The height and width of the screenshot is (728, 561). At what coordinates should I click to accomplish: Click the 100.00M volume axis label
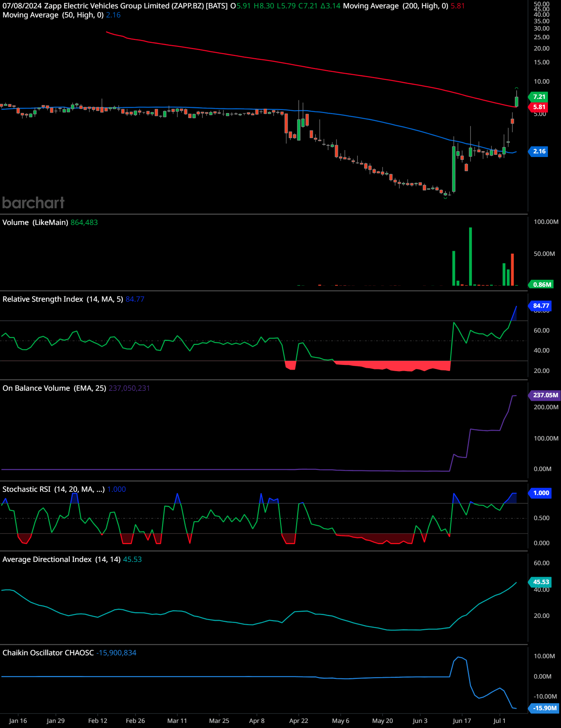point(546,222)
